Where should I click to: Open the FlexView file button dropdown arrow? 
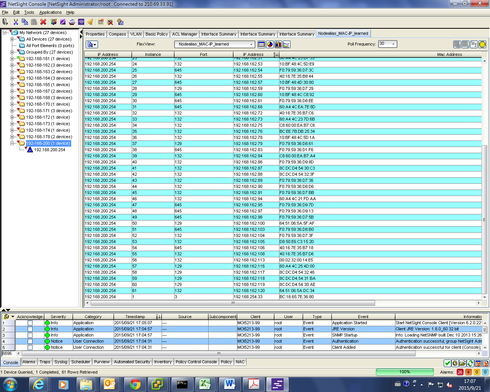[x=95, y=45]
